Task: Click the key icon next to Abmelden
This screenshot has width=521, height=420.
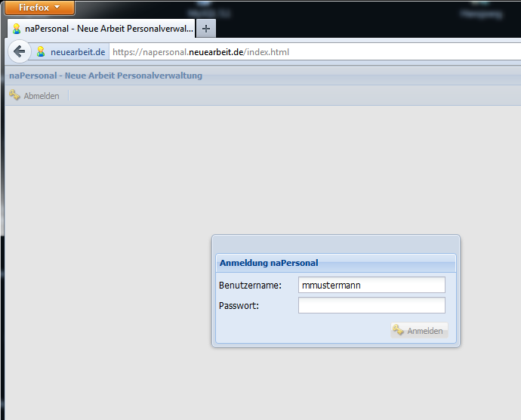Action: (14, 96)
